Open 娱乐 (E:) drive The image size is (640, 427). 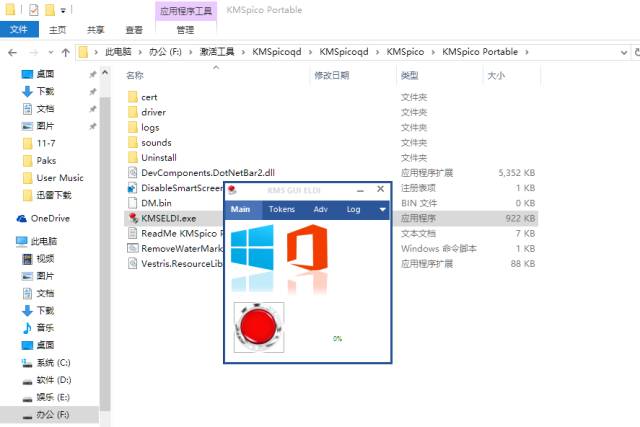[53, 397]
